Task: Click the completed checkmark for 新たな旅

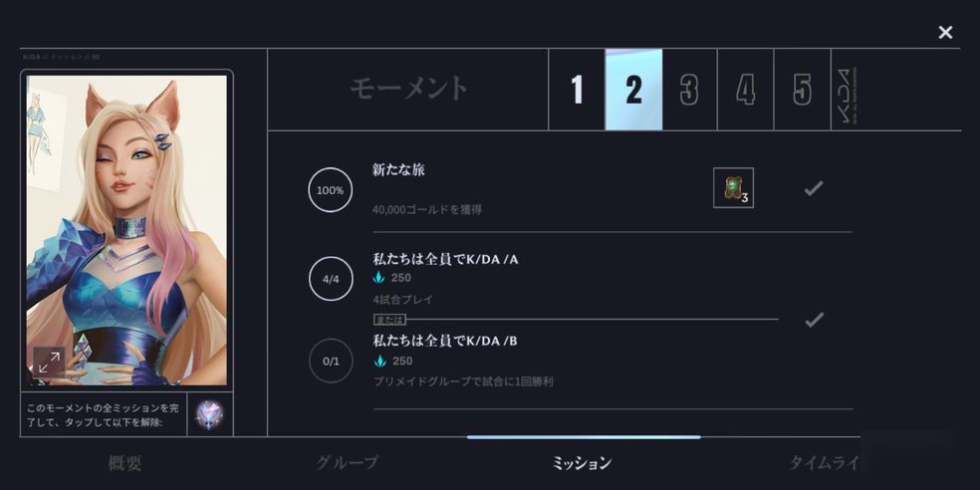Action: tap(813, 188)
